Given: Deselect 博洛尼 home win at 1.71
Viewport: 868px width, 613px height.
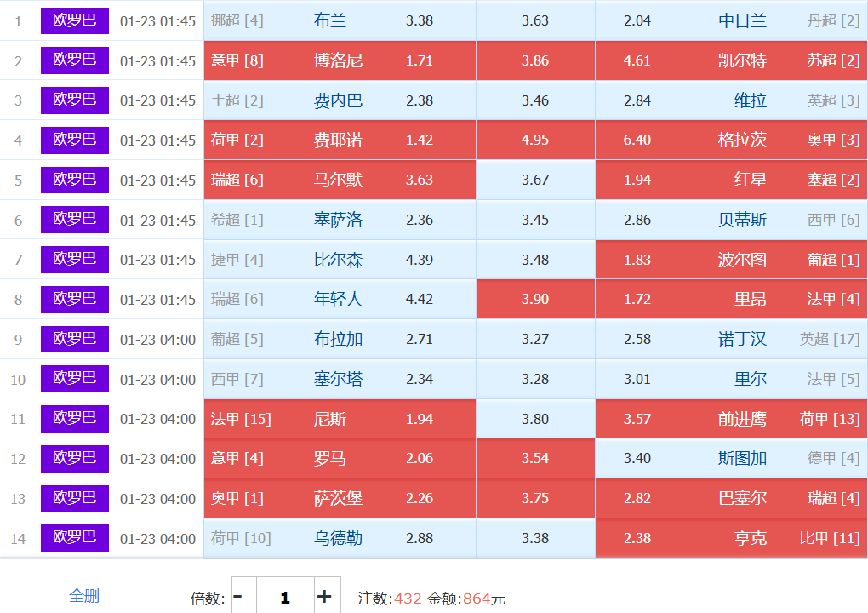Looking at the screenshot, I should [x=340, y=60].
